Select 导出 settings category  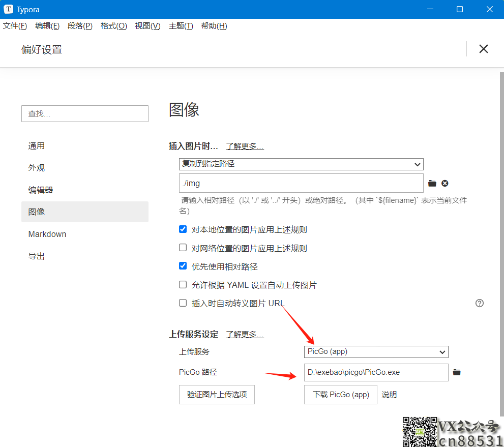85,256
